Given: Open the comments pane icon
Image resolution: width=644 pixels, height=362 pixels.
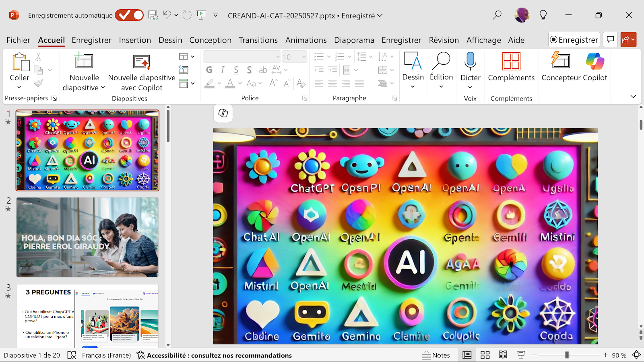Looking at the screenshot, I should (x=610, y=39).
